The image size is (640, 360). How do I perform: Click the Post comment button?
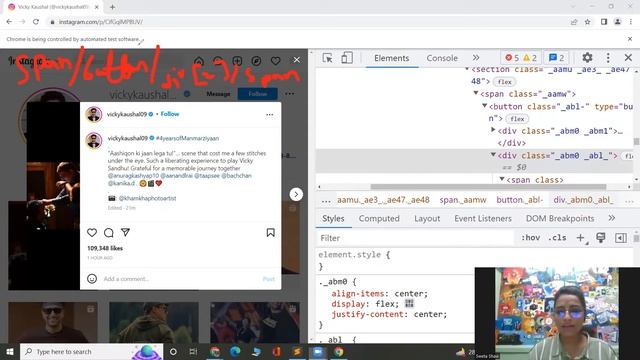[x=269, y=279]
